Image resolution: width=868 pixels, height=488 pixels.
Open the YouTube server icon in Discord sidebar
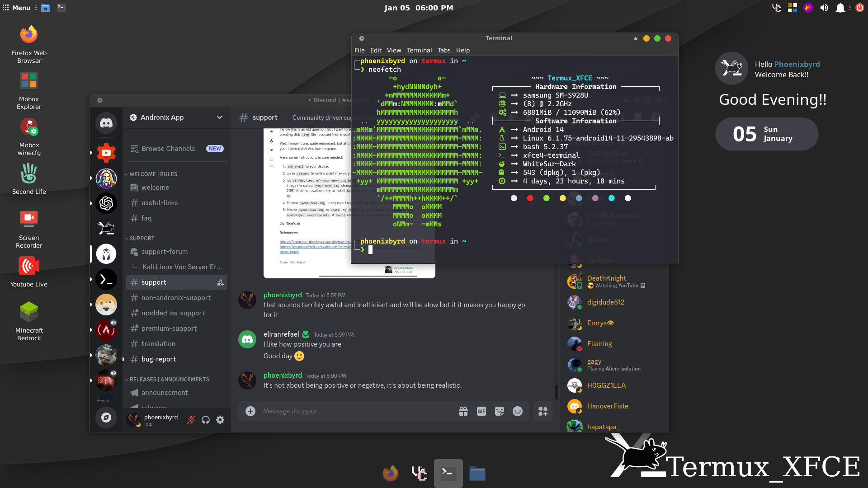pos(106,153)
